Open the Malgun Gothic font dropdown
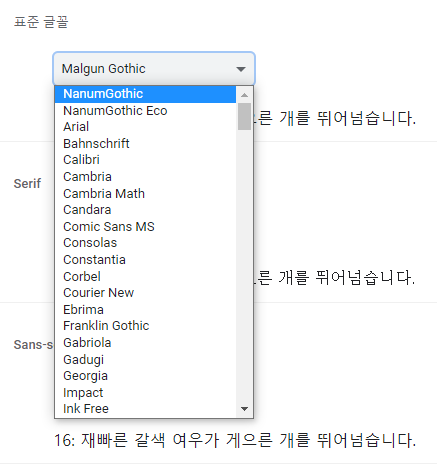Image resolution: width=437 pixels, height=464 pixels. [154, 69]
